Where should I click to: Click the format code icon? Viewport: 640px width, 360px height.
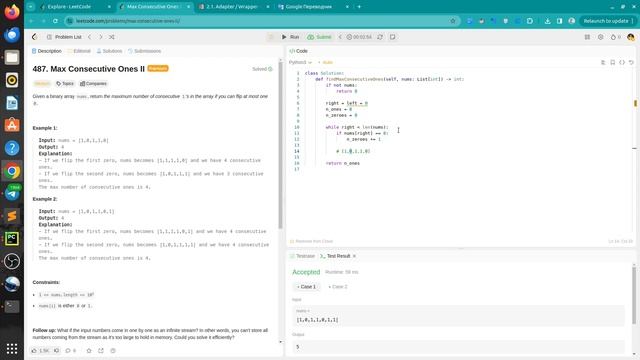[603, 62]
